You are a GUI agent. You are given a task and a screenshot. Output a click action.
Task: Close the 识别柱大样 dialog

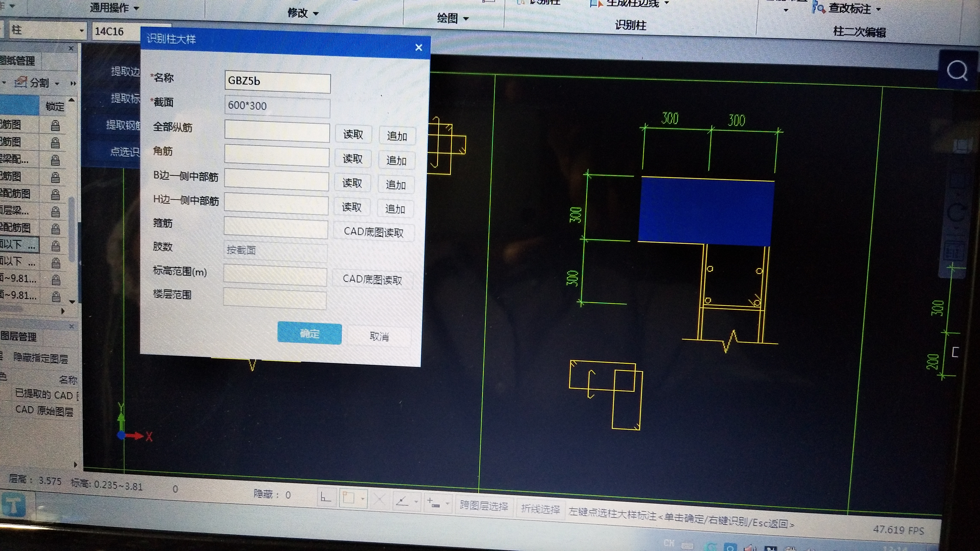[419, 48]
